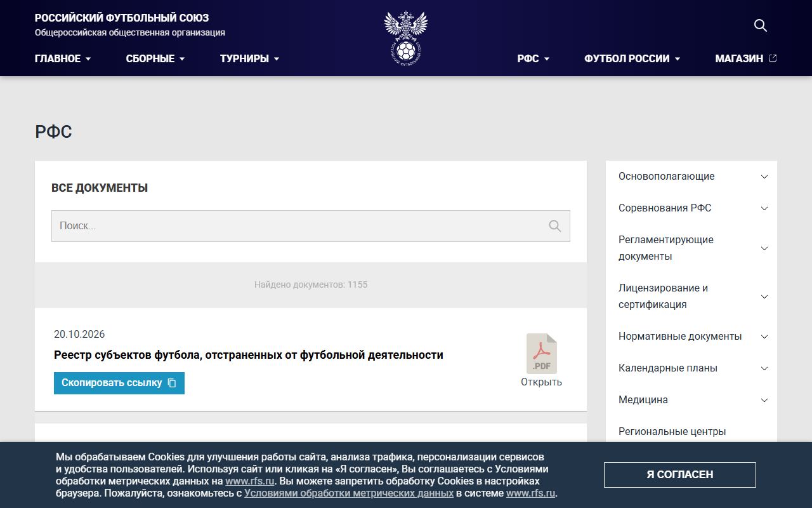Expand the Лицензирование и сертификация section
The height and width of the screenshot is (508, 812).
click(x=691, y=297)
